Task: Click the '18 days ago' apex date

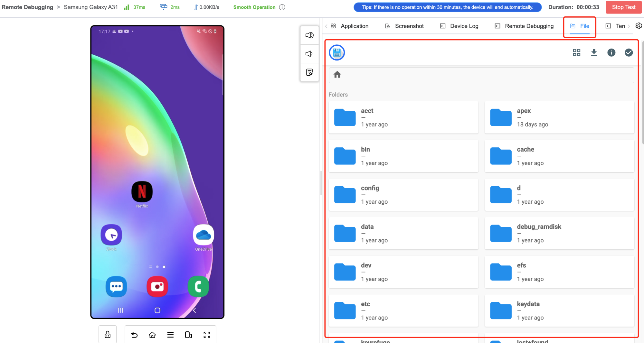Action: (x=532, y=125)
